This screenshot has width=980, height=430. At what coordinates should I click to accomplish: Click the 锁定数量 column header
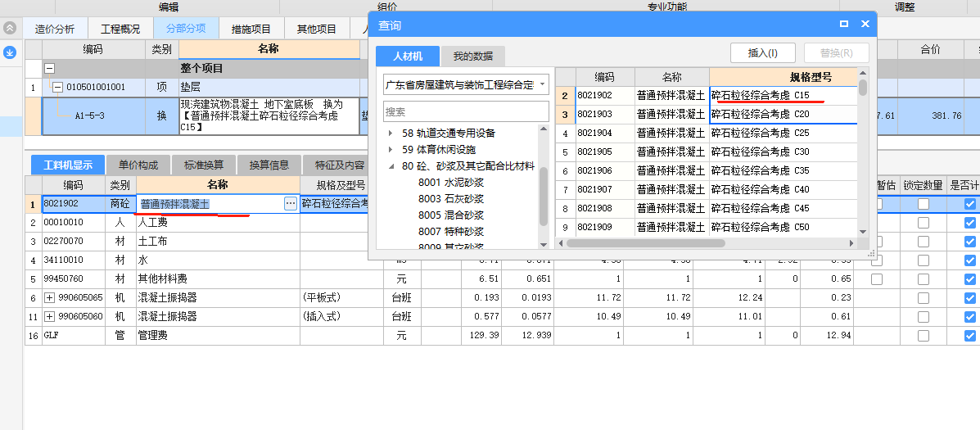click(x=924, y=185)
